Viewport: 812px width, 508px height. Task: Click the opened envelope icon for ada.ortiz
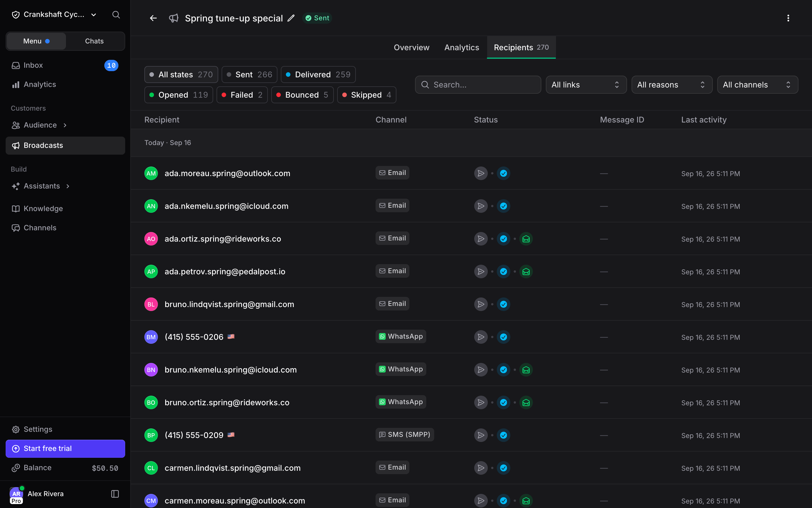[526, 239]
